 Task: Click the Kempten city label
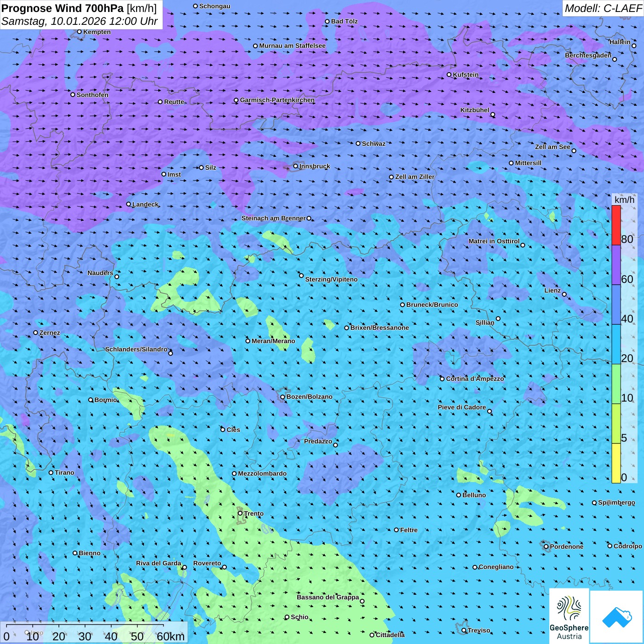pyautogui.click(x=97, y=32)
